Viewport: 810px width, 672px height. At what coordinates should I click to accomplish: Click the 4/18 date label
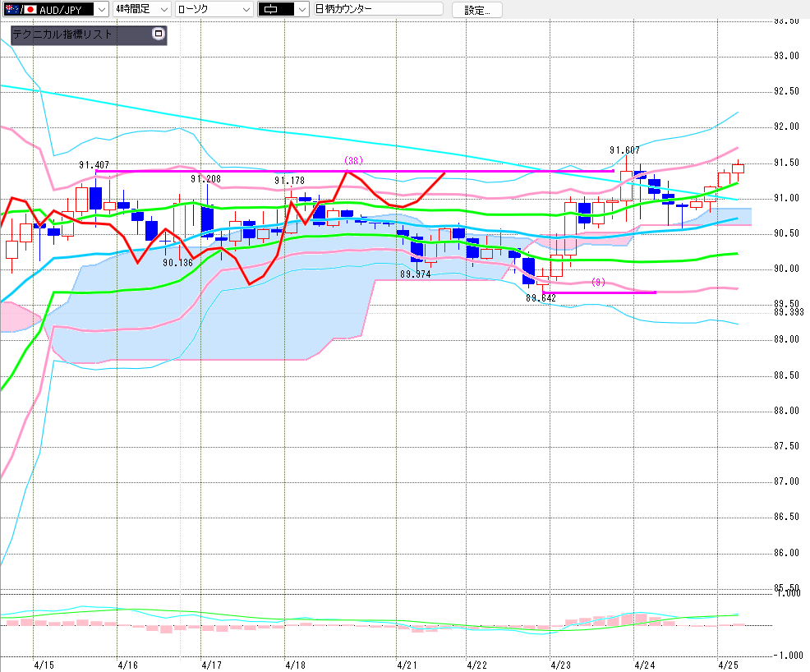pos(296,665)
